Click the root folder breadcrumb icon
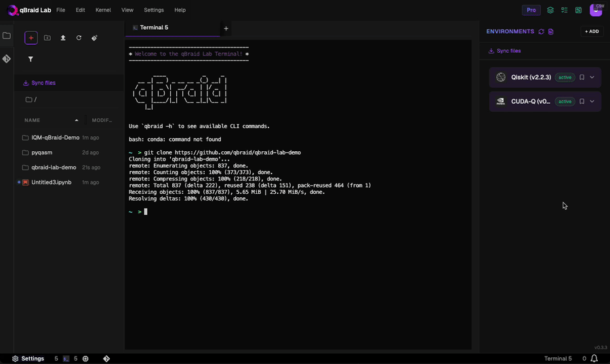The height and width of the screenshot is (364, 610). pos(28,100)
